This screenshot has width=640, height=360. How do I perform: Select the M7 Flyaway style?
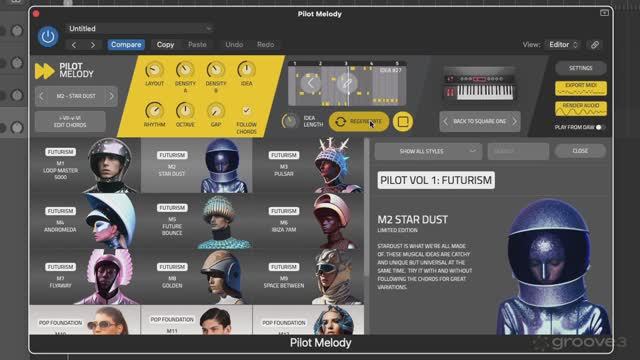pyautogui.click(x=85, y=277)
